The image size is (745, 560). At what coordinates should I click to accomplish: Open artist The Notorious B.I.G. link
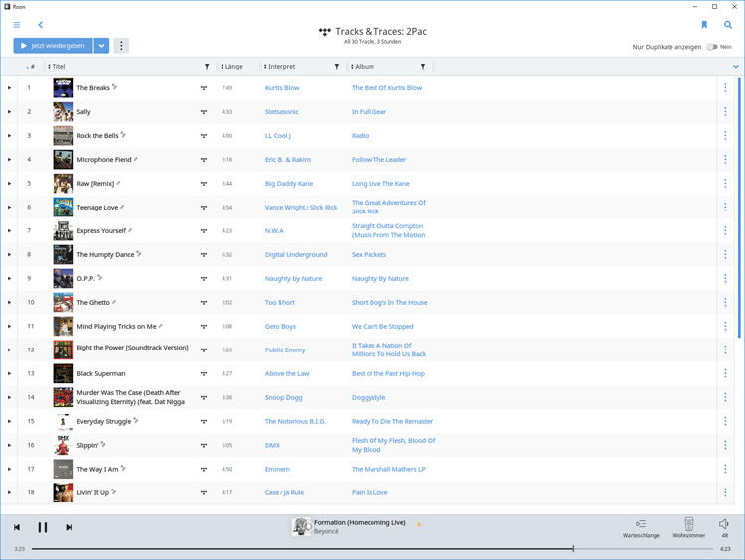pyautogui.click(x=295, y=421)
